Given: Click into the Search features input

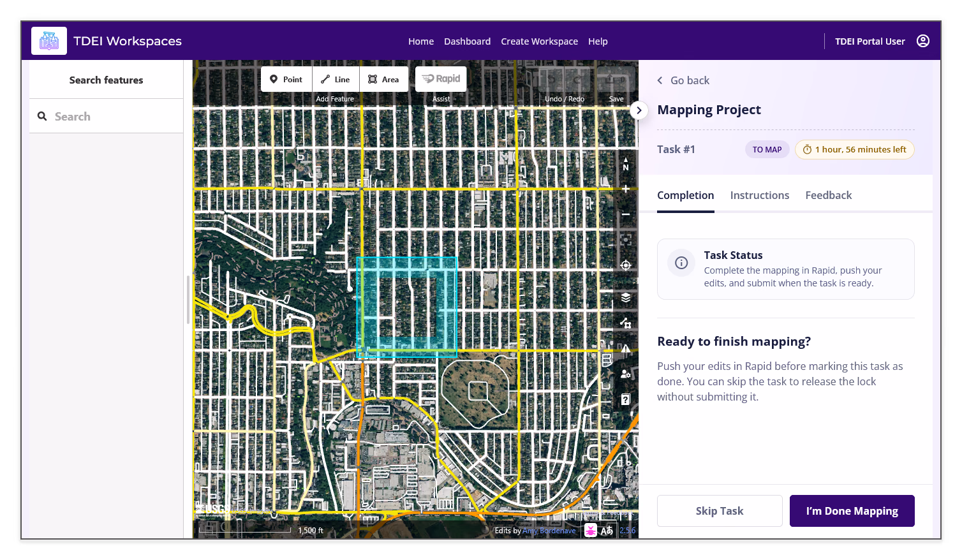Looking at the screenshot, I should tap(107, 116).
